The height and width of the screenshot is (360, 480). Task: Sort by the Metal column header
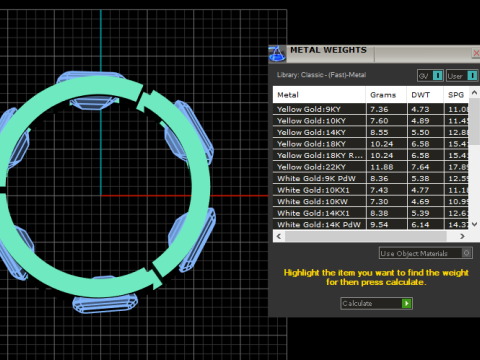[x=319, y=95]
